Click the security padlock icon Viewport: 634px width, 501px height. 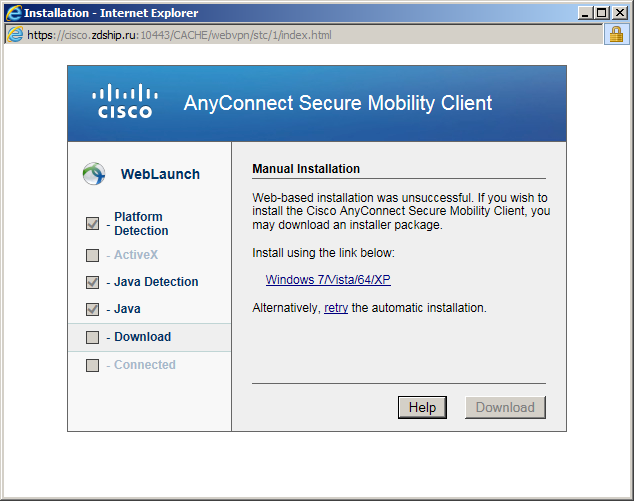616,35
